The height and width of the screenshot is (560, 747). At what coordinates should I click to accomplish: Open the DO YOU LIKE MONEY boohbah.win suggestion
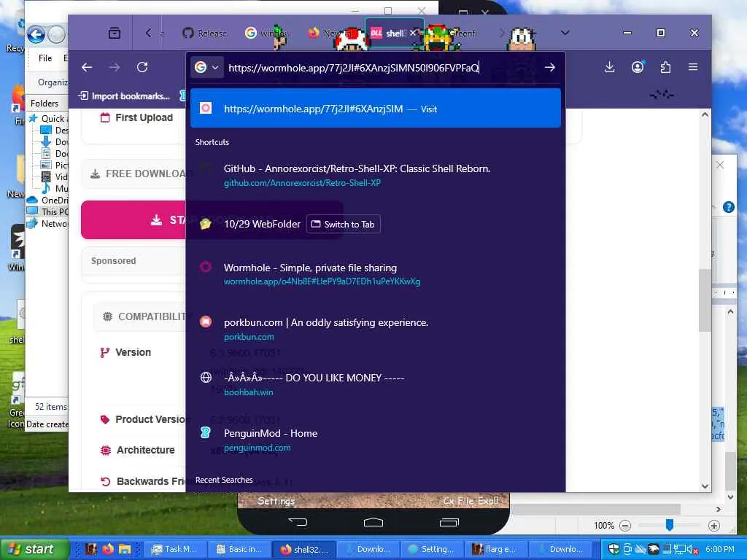[376, 384]
